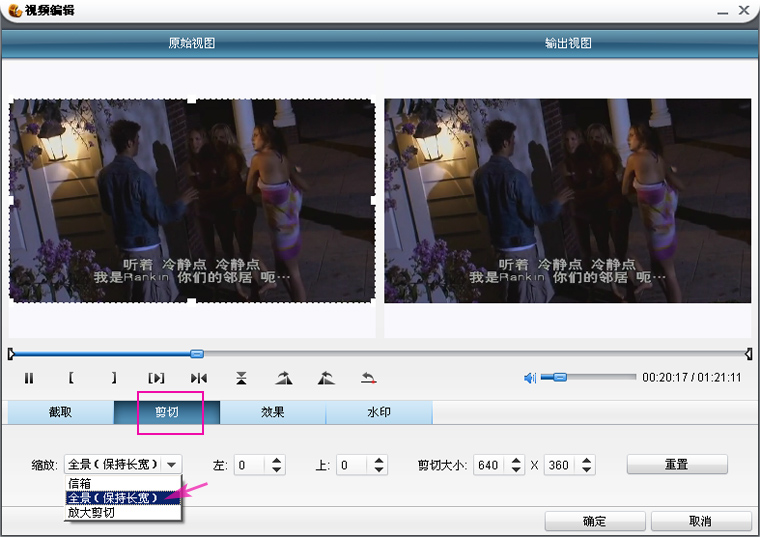Click the undo rotation icon
The width and height of the screenshot is (760, 537).
click(x=369, y=378)
